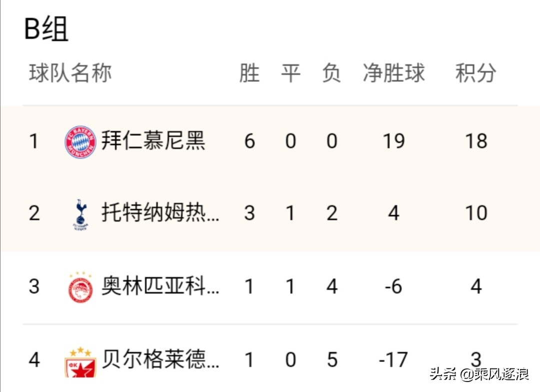This screenshot has height=392, width=540.
Task: Select row 1 for 拜仁慕尼黑
Action: click(270, 141)
